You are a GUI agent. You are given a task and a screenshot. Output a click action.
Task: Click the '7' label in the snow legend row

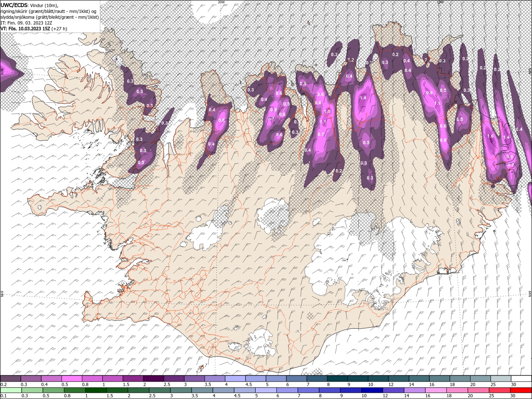tap(307, 384)
